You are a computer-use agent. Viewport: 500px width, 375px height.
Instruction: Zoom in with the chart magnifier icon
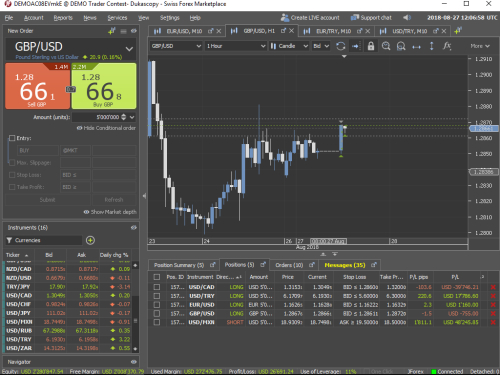click(386, 46)
